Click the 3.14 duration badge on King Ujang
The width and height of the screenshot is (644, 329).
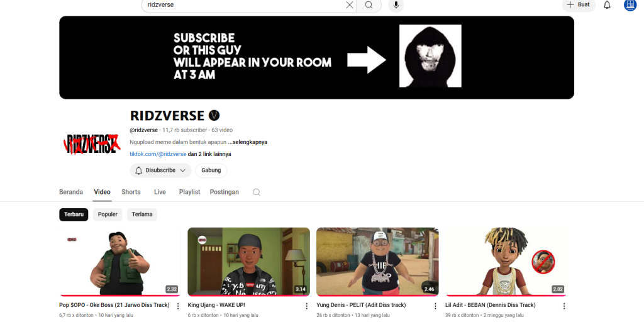301,289
